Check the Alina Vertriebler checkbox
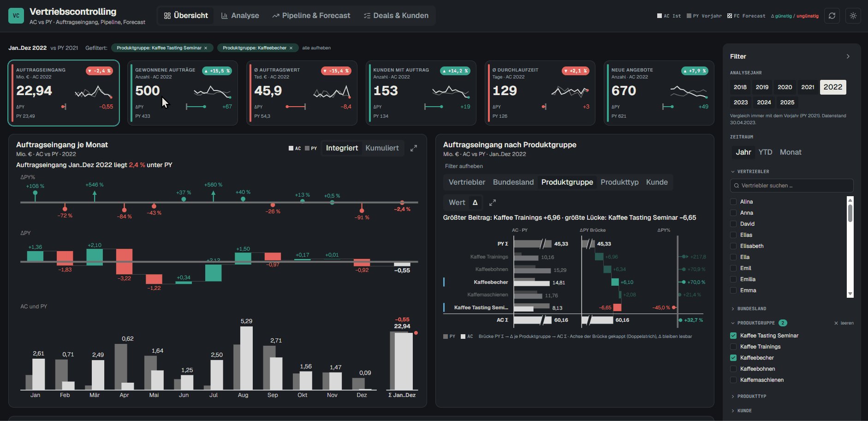This screenshot has height=421, width=868. point(733,202)
